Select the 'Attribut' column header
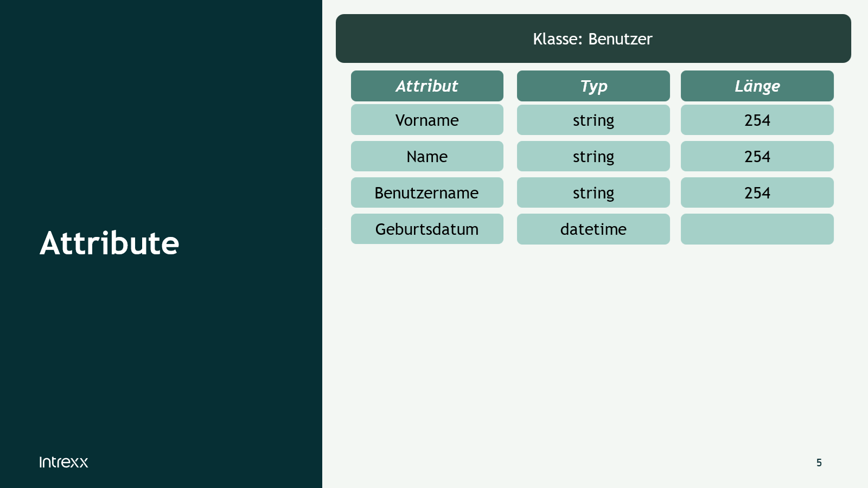Viewport: 868px width, 488px height. [x=427, y=86]
